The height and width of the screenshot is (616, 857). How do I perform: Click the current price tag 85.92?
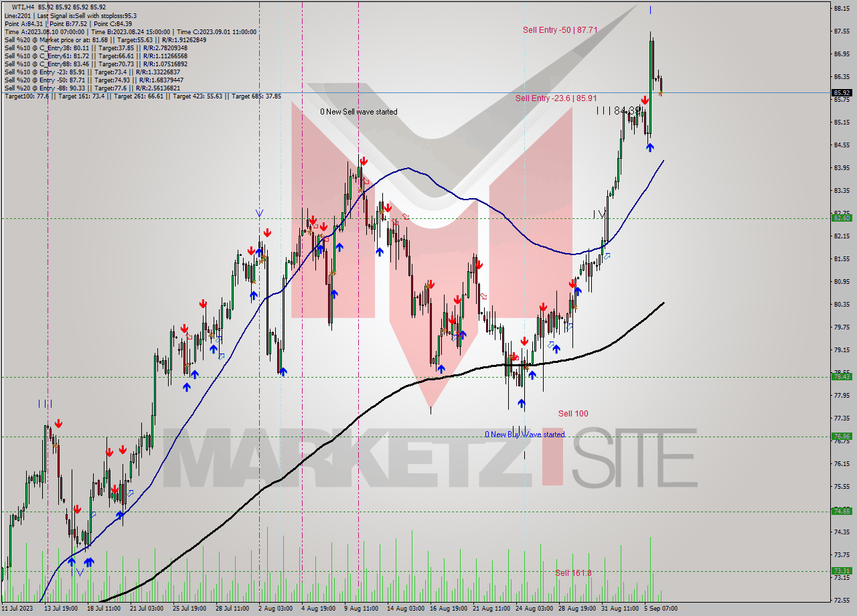click(x=842, y=92)
